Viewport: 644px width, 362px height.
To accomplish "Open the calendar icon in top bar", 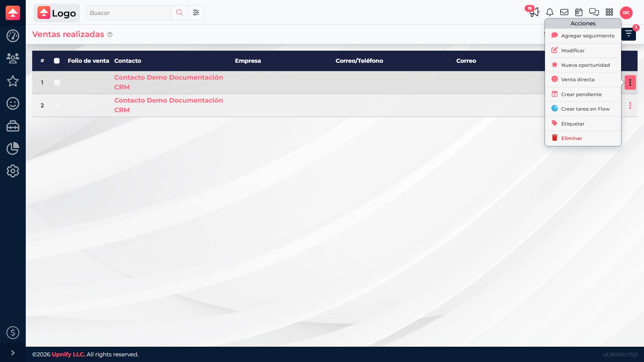I will tap(579, 12).
